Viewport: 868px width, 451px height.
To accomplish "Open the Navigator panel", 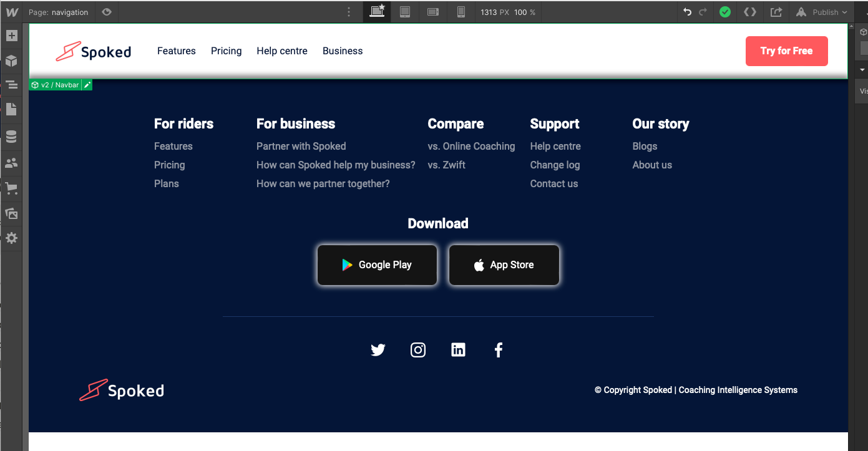I will pyautogui.click(x=11, y=85).
